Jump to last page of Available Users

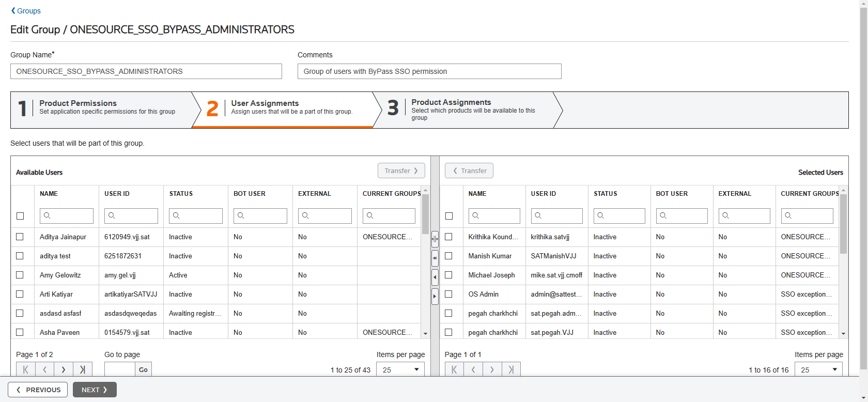coord(83,369)
